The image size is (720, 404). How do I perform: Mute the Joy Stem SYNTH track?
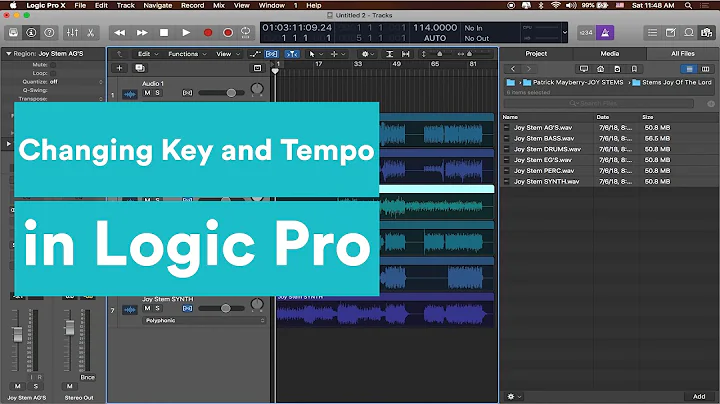(147, 309)
